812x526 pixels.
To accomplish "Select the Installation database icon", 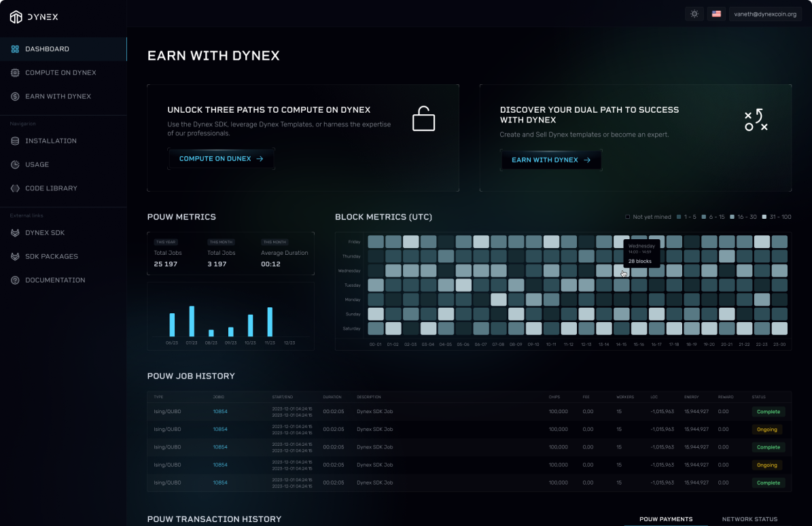I will 15,141.
